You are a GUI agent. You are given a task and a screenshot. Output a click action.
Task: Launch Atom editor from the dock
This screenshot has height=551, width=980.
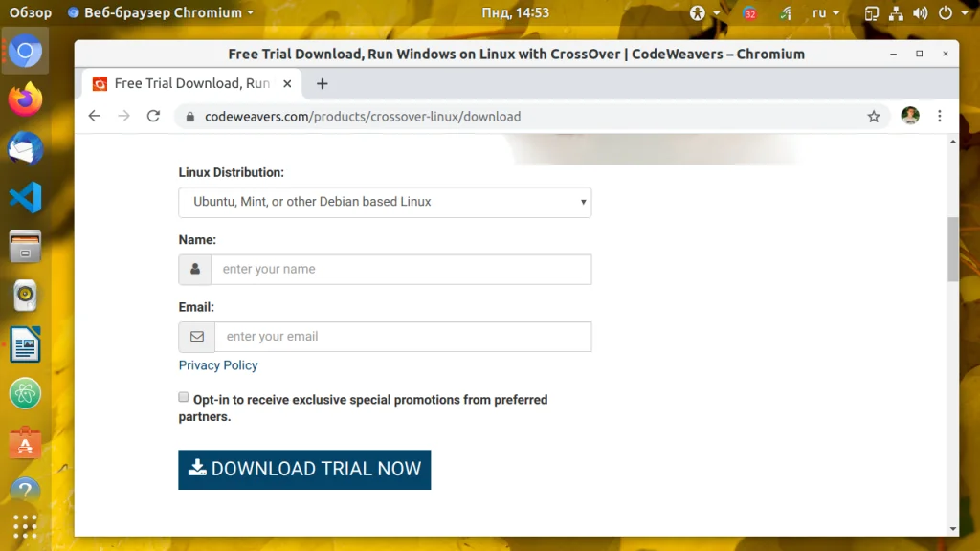click(x=25, y=393)
